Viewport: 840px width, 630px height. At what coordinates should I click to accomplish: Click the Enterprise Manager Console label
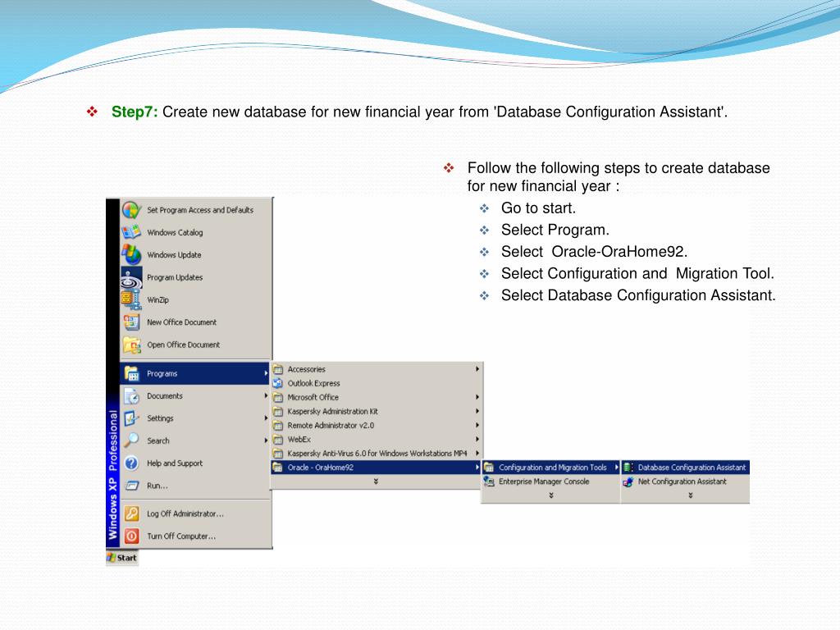pyautogui.click(x=544, y=482)
